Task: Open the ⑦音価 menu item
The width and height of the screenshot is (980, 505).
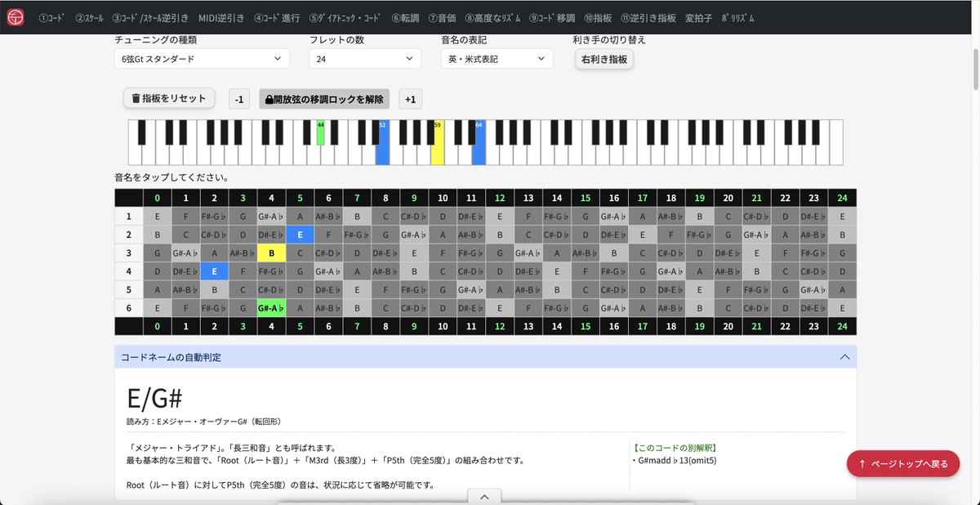Action: [442, 17]
